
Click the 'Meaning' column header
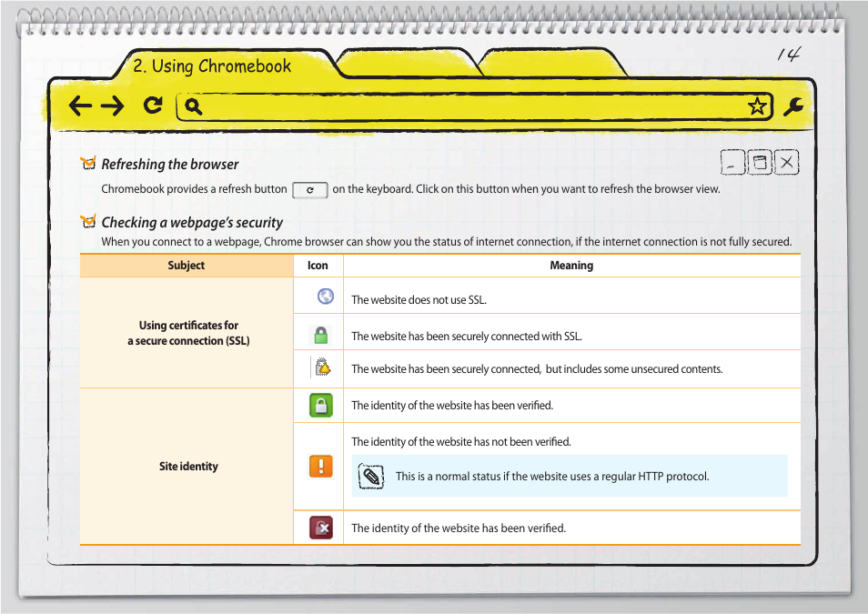pos(571,266)
